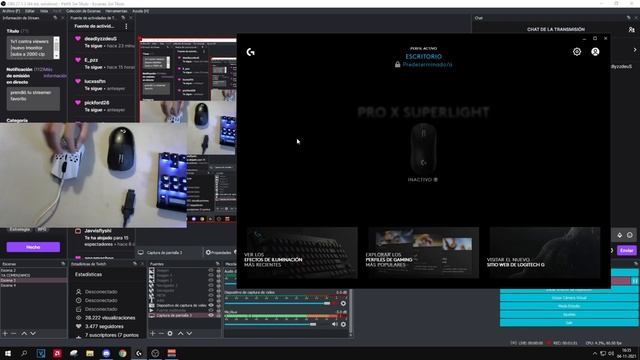Screen dimensions: 640x360
Task: Mute the Mic/Aux channel
Action: (x=335, y=324)
